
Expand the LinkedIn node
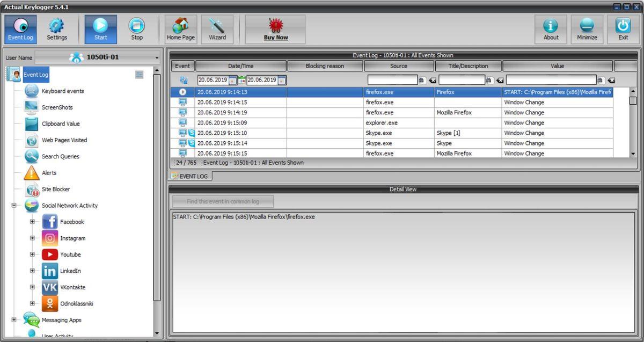point(32,271)
